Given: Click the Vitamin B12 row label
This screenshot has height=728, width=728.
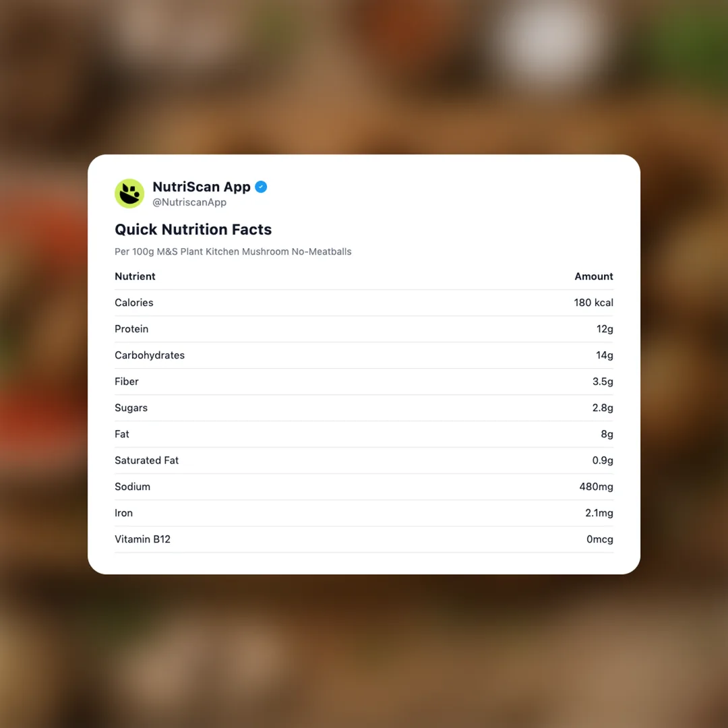Looking at the screenshot, I should (142, 539).
